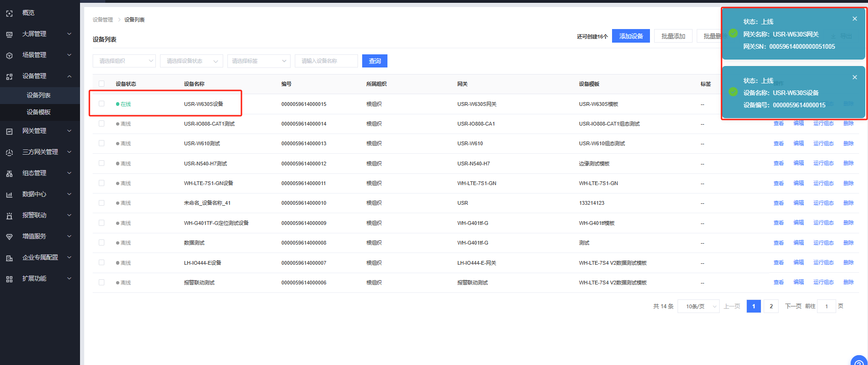Click the 查询 search button

pyautogui.click(x=374, y=61)
